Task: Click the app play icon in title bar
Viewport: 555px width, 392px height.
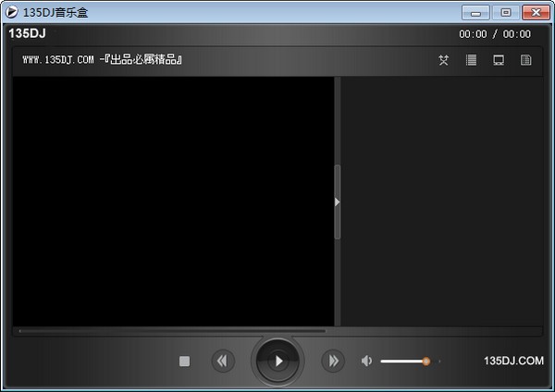Action: [x=12, y=12]
